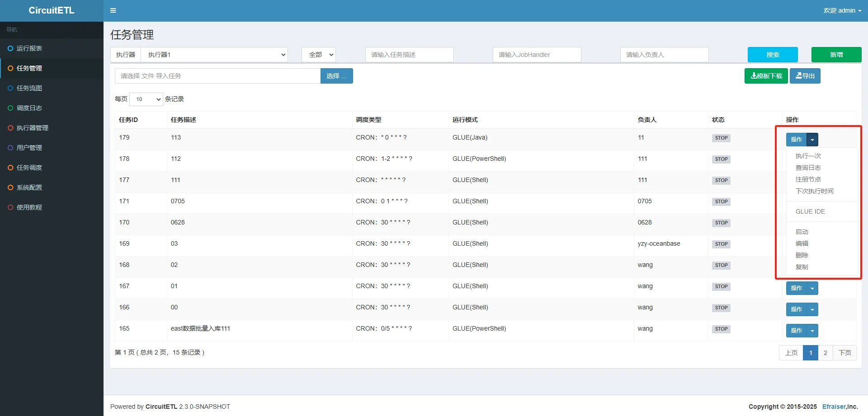
Task: Expand 操作 caret for task 167
Action: pyautogui.click(x=812, y=288)
